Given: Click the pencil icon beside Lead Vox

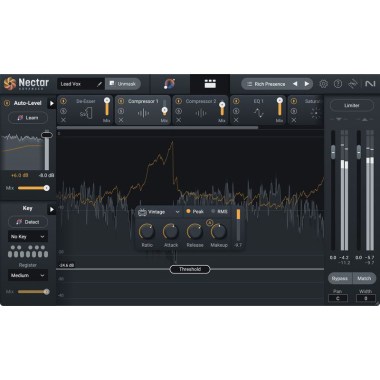Looking at the screenshot, I should [x=99, y=84].
